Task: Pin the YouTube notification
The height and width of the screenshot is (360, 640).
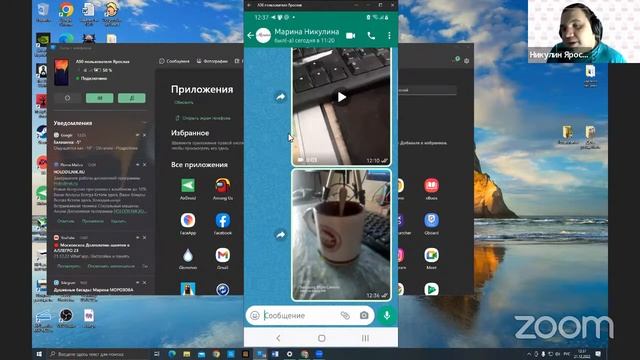Action: [138, 238]
